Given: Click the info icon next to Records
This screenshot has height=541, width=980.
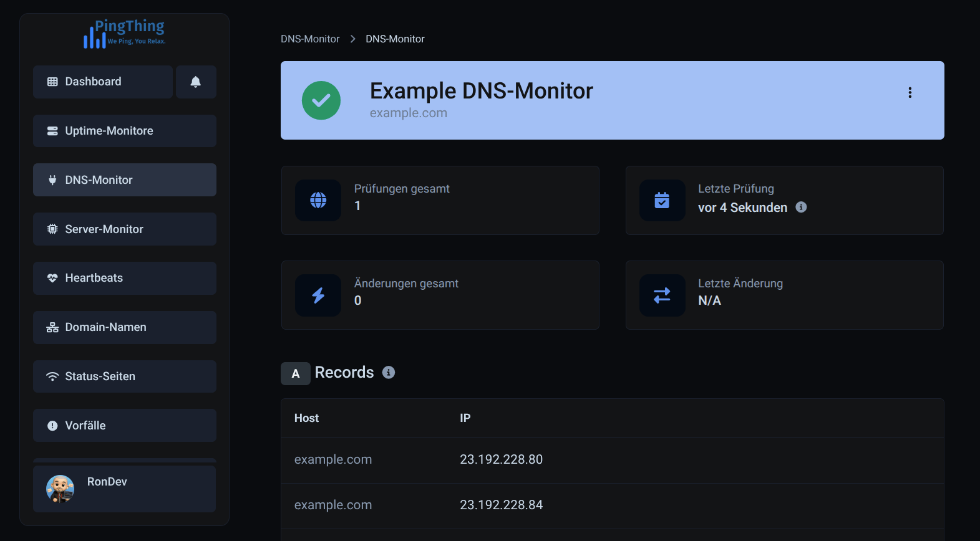Looking at the screenshot, I should point(389,372).
